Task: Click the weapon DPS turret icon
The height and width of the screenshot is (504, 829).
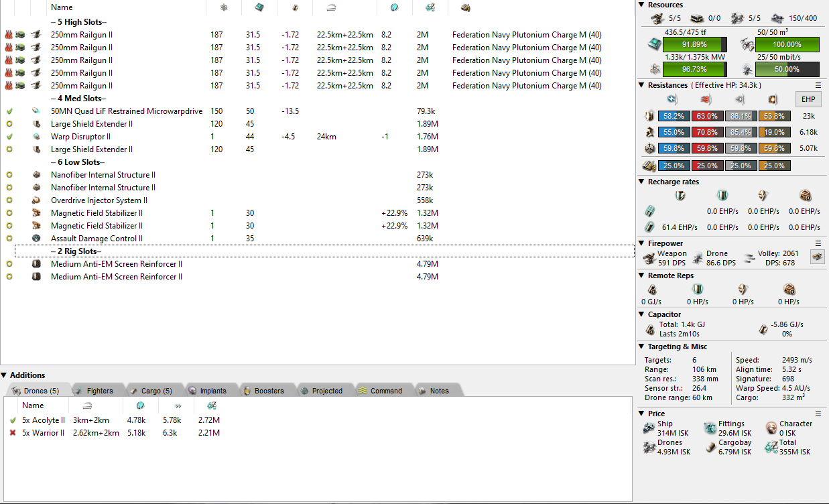Action: [x=649, y=258]
